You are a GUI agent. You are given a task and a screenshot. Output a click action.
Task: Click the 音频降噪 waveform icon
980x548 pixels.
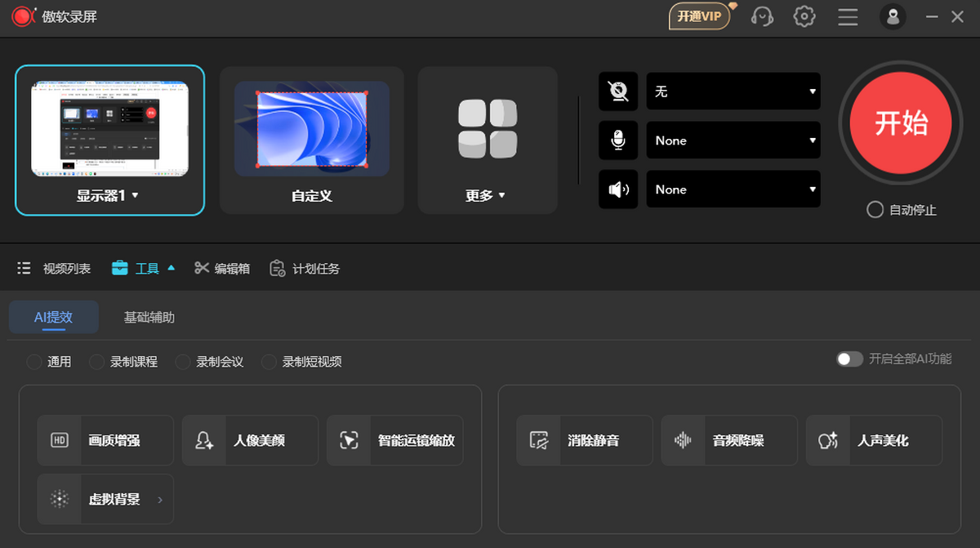point(683,440)
